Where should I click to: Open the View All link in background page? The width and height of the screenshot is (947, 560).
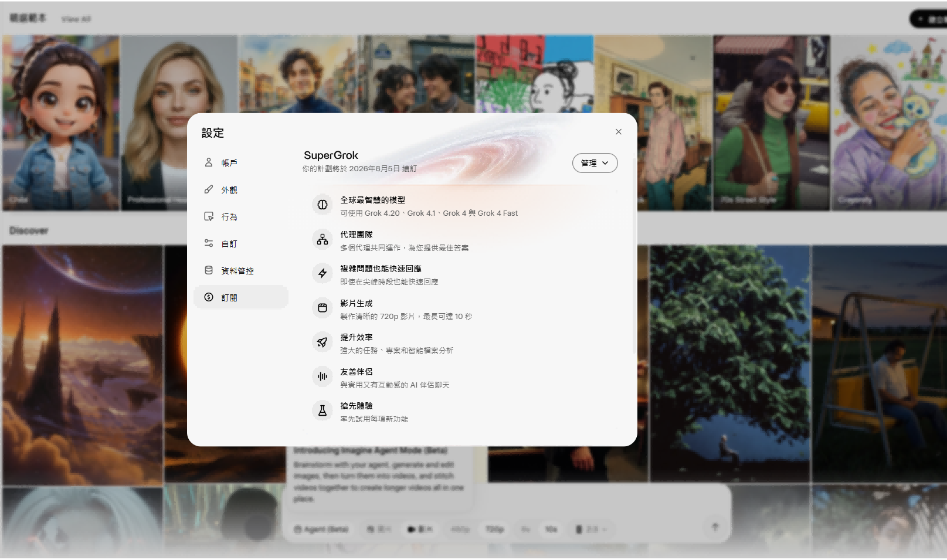[76, 19]
